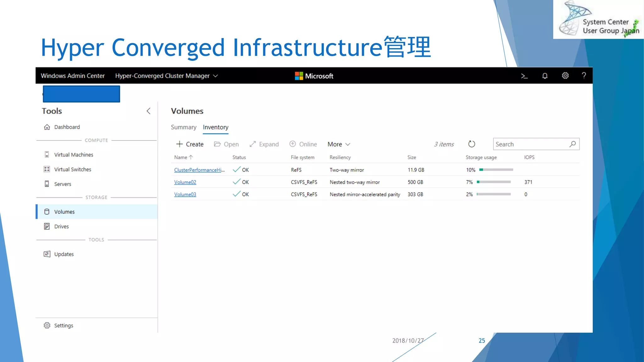The width and height of the screenshot is (644, 362).
Task: Open ClusterPerformanceHi... volume link
Action: [199, 170]
